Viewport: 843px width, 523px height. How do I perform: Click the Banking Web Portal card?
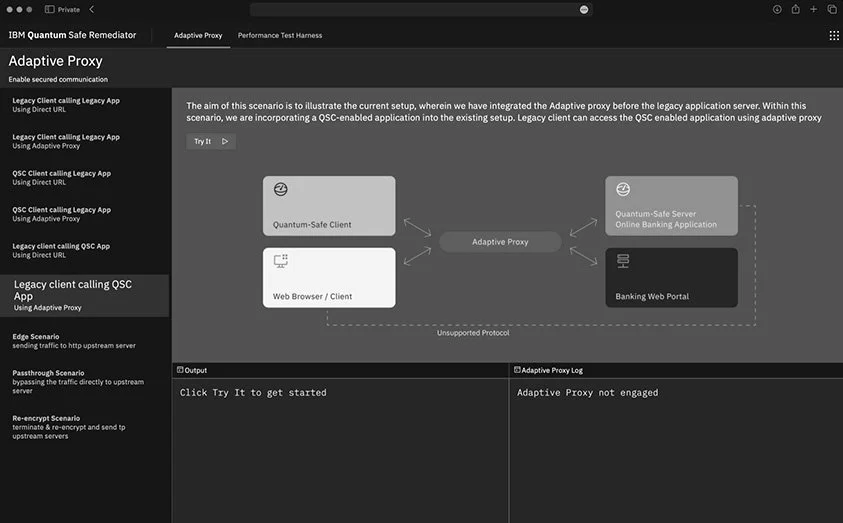pyautogui.click(x=671, y=277)
